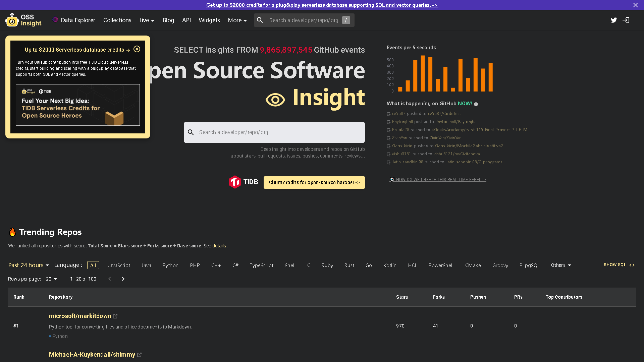Click the info icon next to GitHub NOW heading
644x362 pixels.
476,104
